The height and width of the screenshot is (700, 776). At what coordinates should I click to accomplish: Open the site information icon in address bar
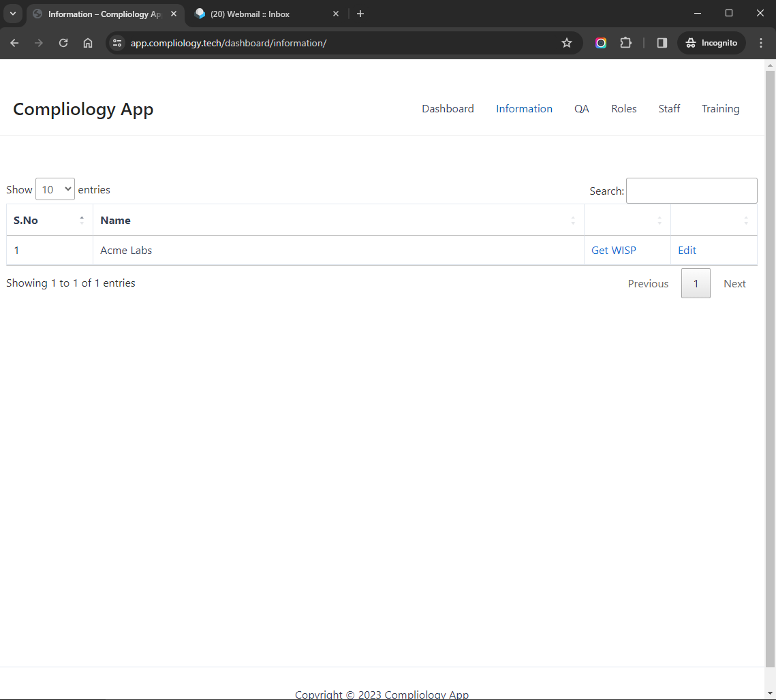click(x=117, y=43)
